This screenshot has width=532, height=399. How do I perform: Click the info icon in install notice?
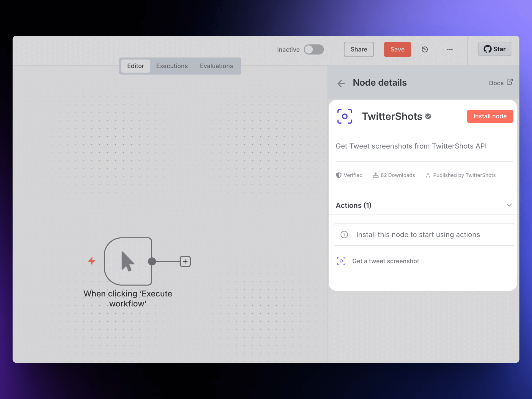tap(344, 235)
